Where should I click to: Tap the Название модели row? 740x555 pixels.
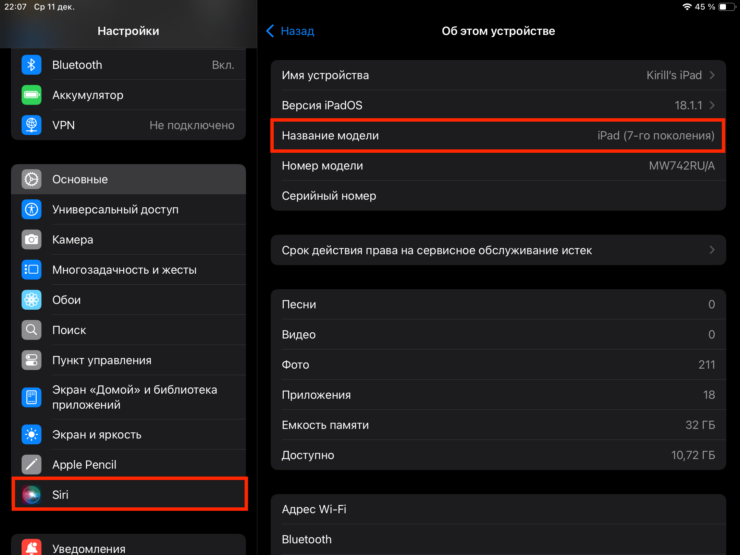tap(498, 135)
